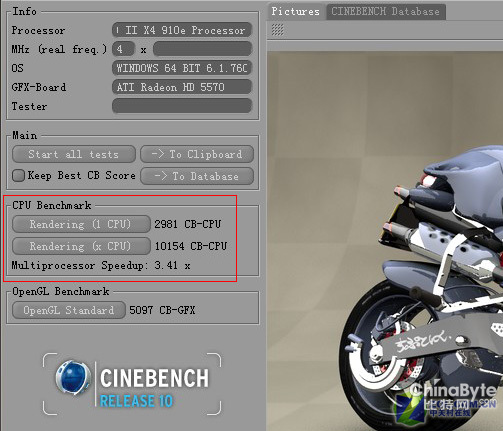The image size is (503, 431).
Task: Click the 10154 CB-CPU result text
Action: click(191, 246)
